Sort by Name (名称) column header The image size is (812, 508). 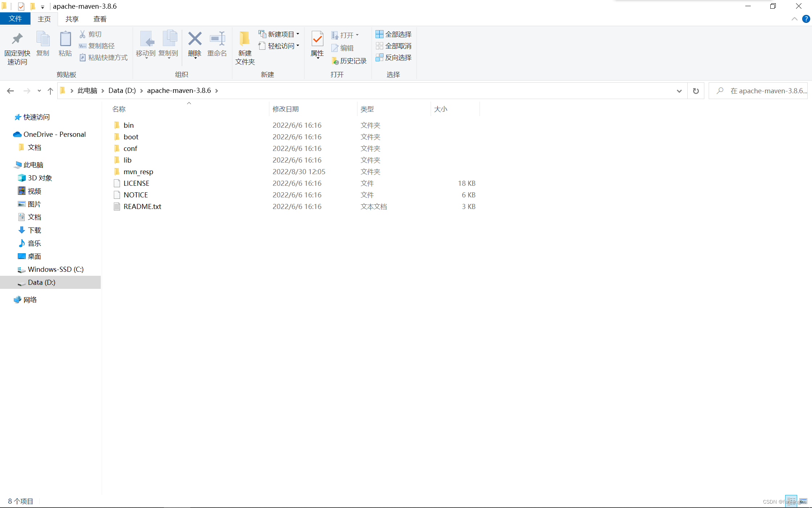188,109
